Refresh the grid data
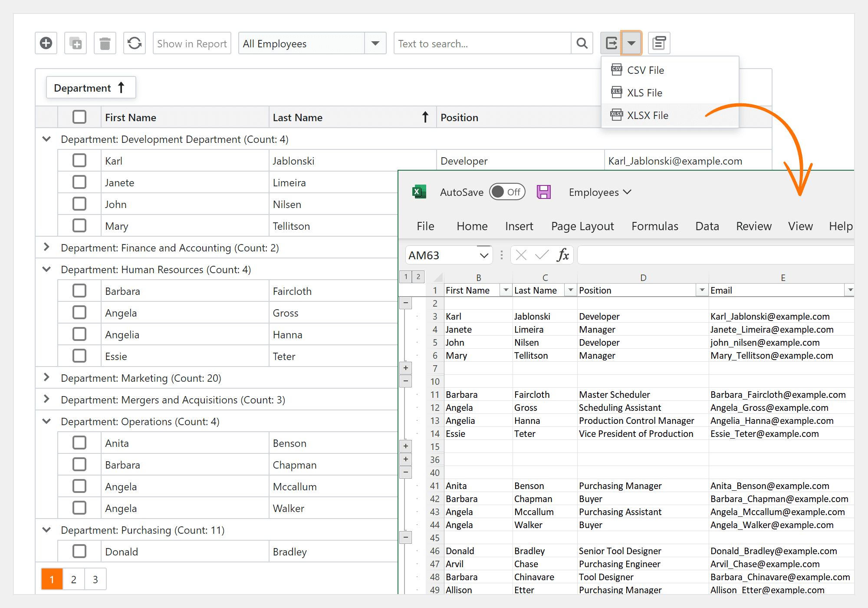The image size is (868, 608). click(x=134, y=43)
